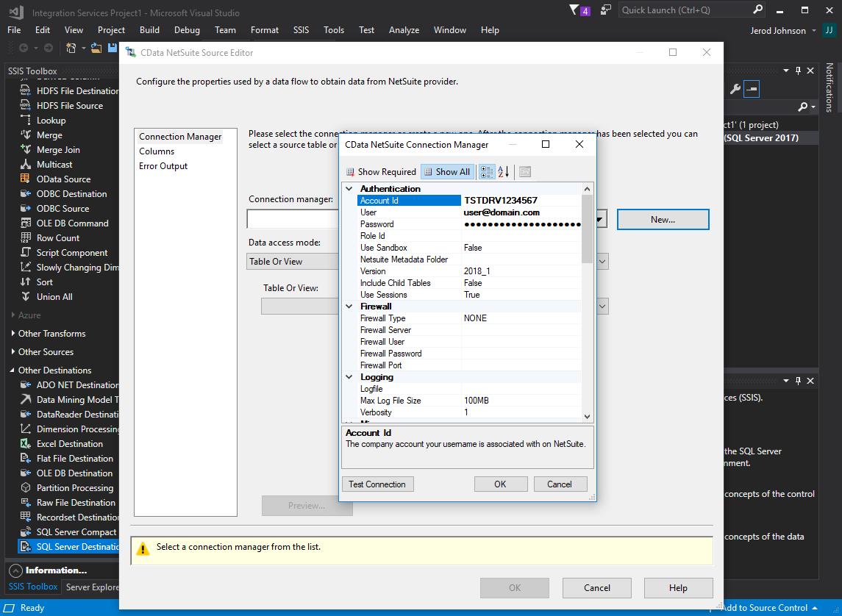Open the SSIS menu
The height and width of the screenshot is (616, 842).
pyautogui.click(x=301, y=30)
